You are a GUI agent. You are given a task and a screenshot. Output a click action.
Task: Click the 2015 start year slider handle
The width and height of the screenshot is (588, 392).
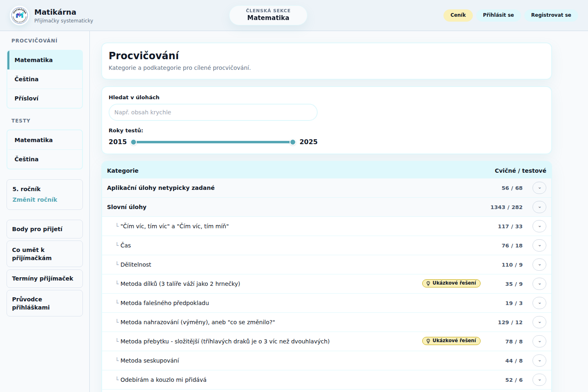(x=134, y=142)
